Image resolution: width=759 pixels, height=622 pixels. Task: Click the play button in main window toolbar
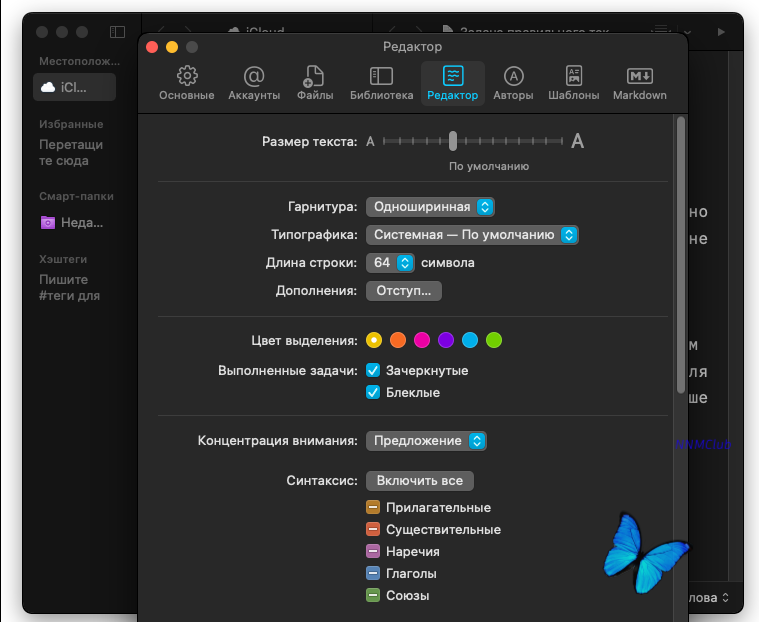[x=721, y=32]
